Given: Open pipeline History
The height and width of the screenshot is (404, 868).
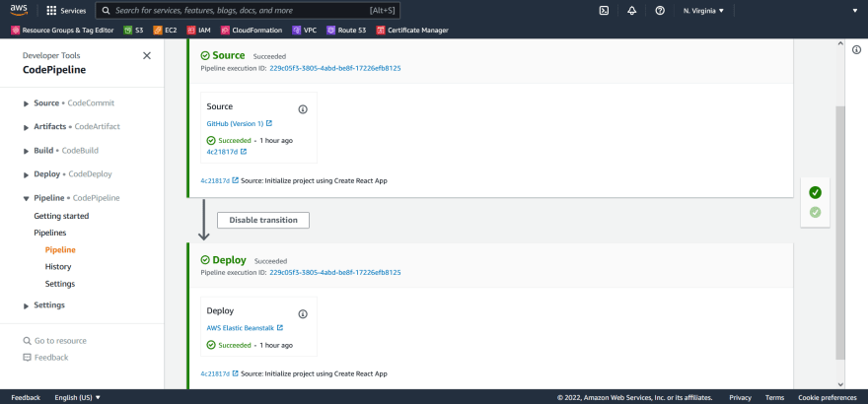Looking at the screenshot, I should pyautogui.click(x=58, y=267).
